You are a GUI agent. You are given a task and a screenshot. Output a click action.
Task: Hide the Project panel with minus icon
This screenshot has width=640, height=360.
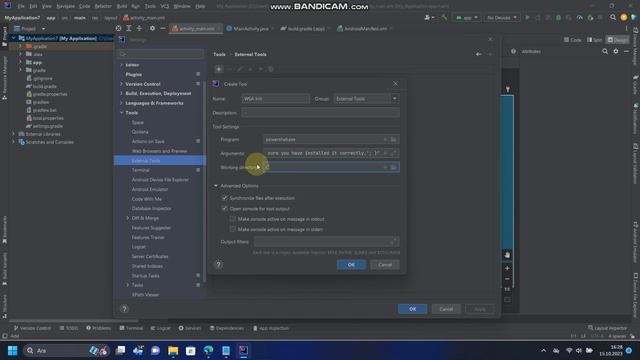coord(162,29)
